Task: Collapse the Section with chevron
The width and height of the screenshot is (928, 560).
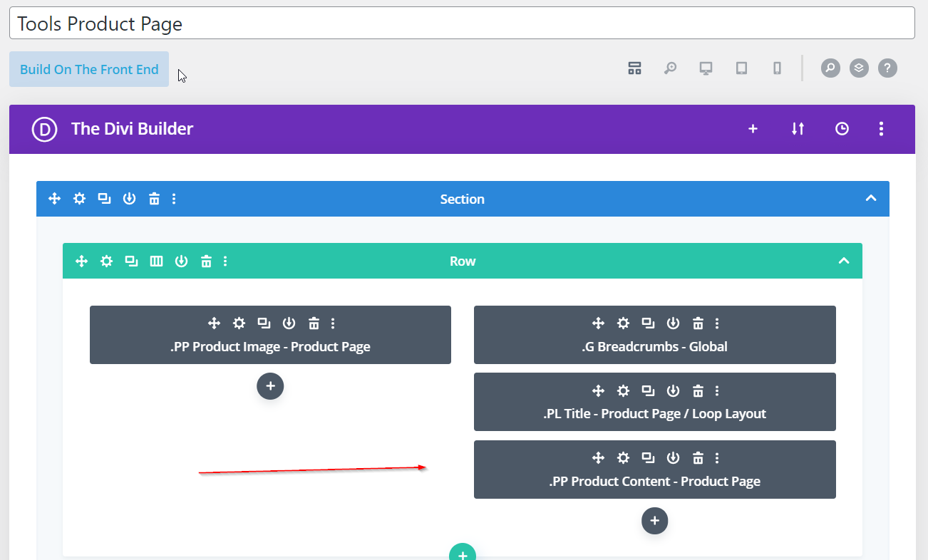Action: [870, 199]
